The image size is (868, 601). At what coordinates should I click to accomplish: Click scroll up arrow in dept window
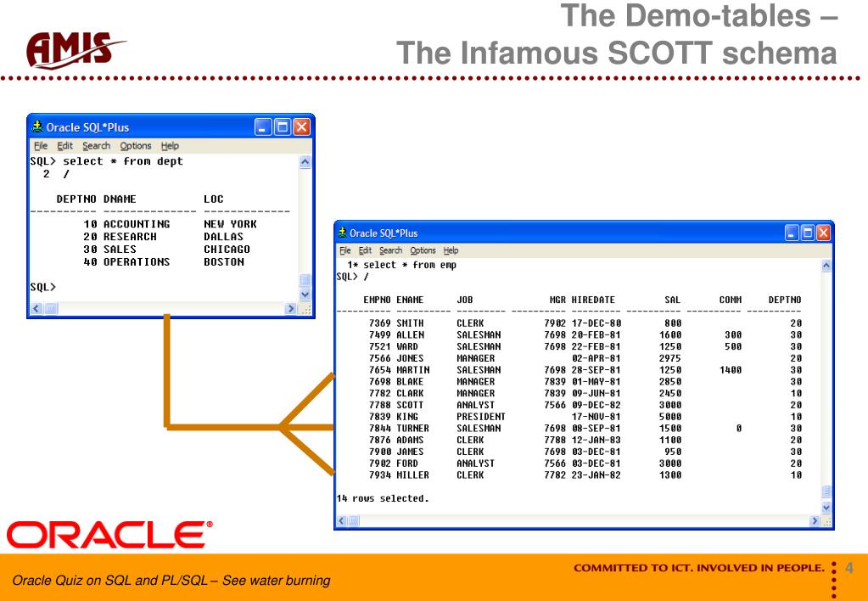click(x=305, y=162)
